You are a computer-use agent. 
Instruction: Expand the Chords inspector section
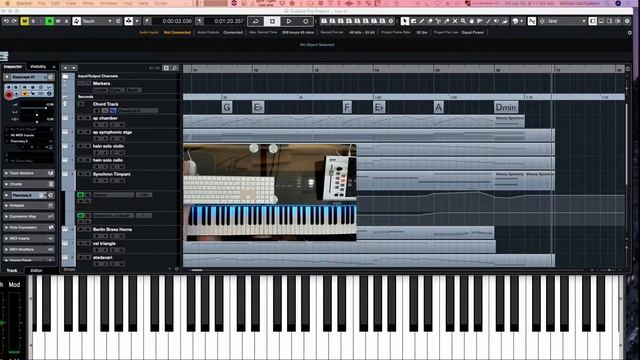point(29,184)
